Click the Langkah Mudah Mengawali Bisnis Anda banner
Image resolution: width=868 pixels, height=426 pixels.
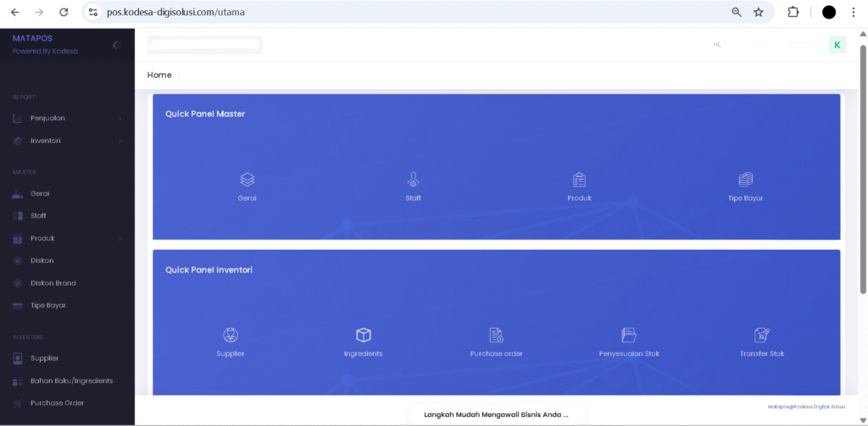496,414
